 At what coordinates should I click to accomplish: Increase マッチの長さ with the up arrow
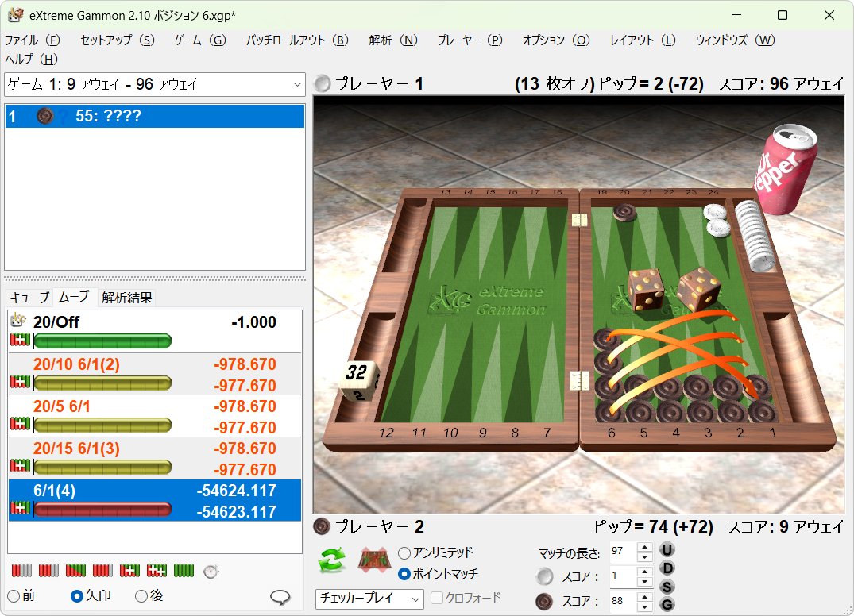coord(645,548)
